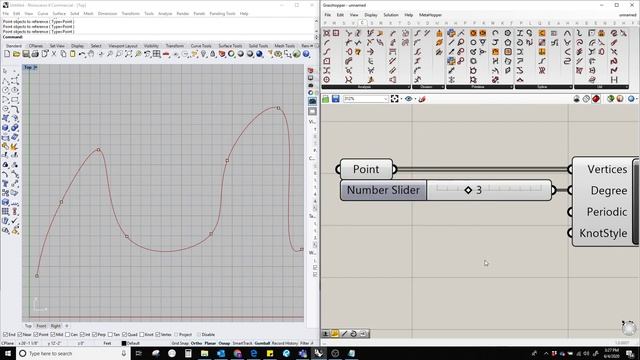The height and width of the screenshot is (360, 640).
Task: Toggle Osnap in Rhino status bar
Action: [224, 343]
